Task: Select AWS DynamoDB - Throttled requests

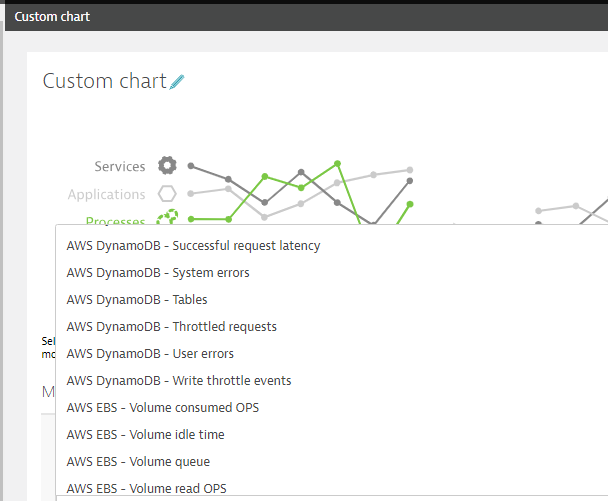Action: [x=171, y=326]
